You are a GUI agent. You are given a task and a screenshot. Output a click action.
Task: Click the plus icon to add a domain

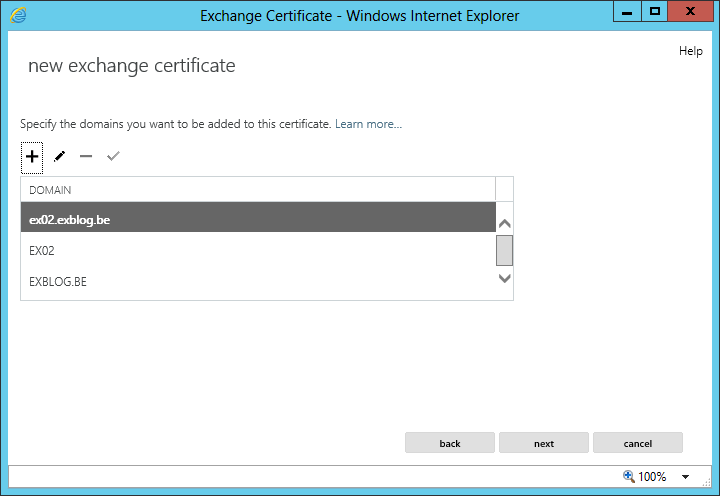tap(32, 157)
